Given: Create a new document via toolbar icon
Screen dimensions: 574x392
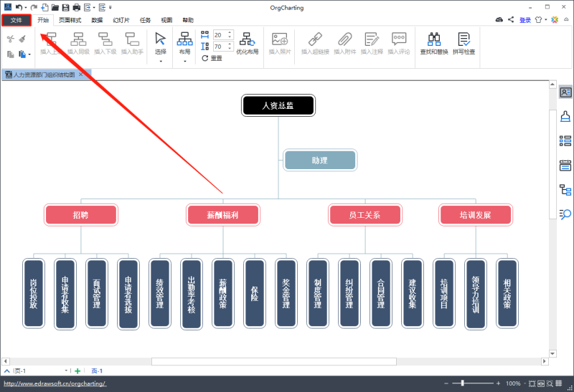Looking at the screenshot, I should [44, 7].
